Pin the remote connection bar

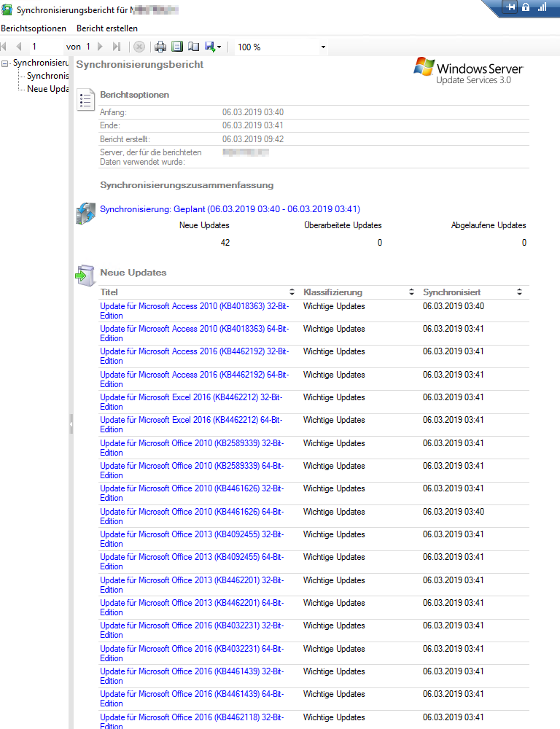click(x=510, y=7)
